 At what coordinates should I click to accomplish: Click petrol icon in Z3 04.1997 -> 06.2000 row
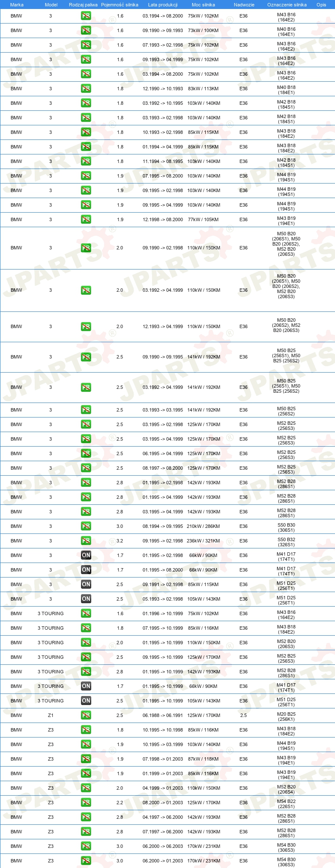click(x=86, y=817)
